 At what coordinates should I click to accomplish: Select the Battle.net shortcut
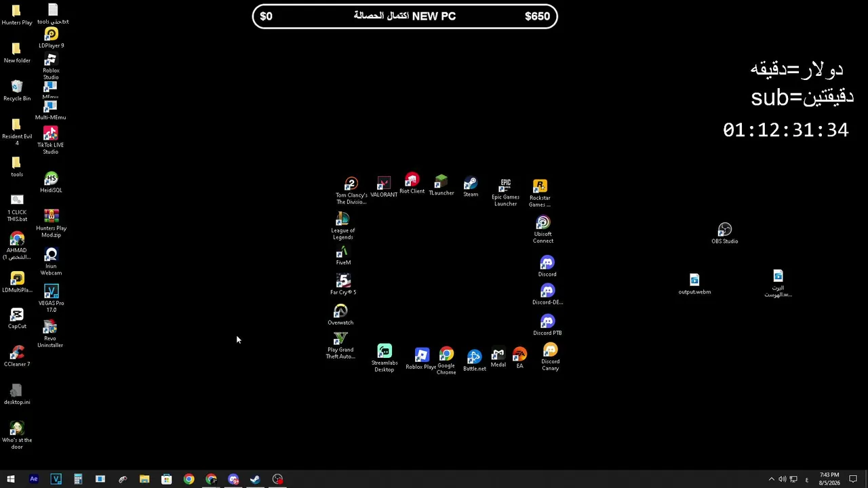(x=474, y=361)
